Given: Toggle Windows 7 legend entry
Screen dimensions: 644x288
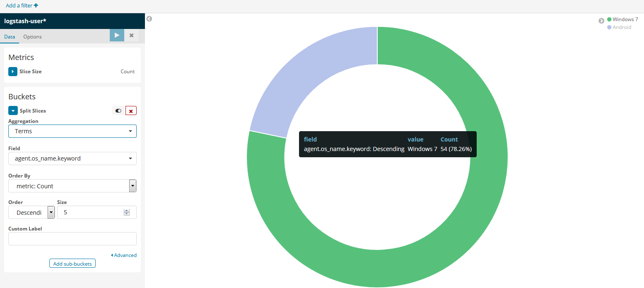Looking at the screenshot, I should click(x=625, y=19).
